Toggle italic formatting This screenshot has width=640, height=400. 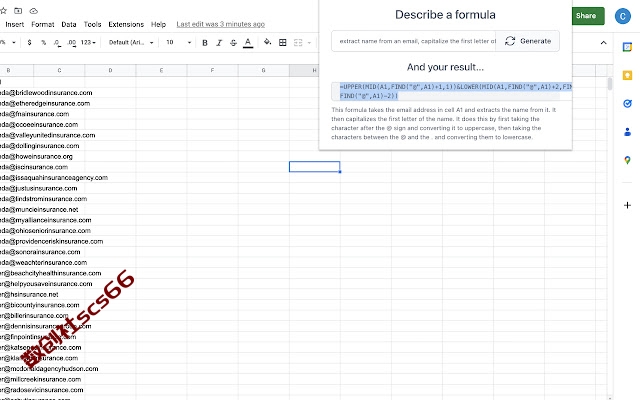219,42
